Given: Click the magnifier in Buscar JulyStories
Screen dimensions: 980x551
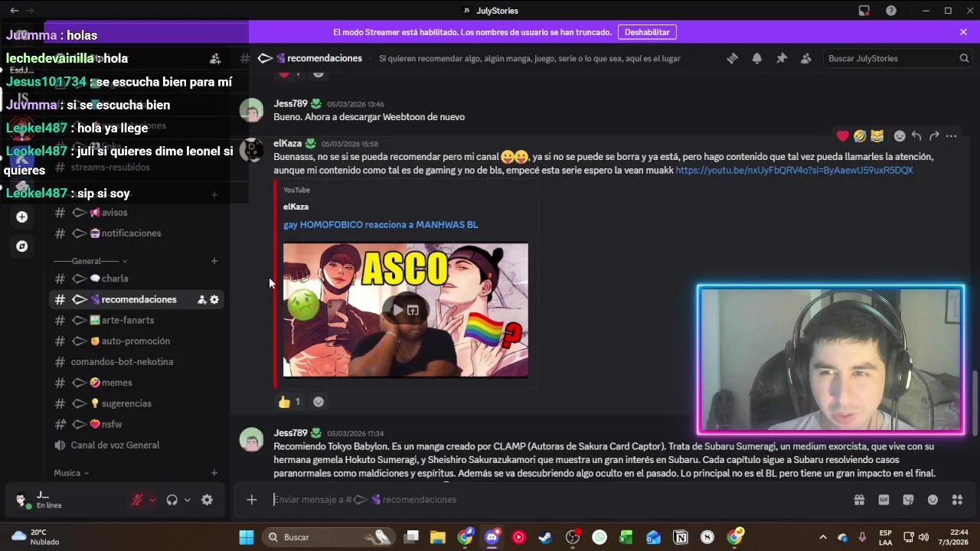Looking at the screenshot, I should pos(964,58).
